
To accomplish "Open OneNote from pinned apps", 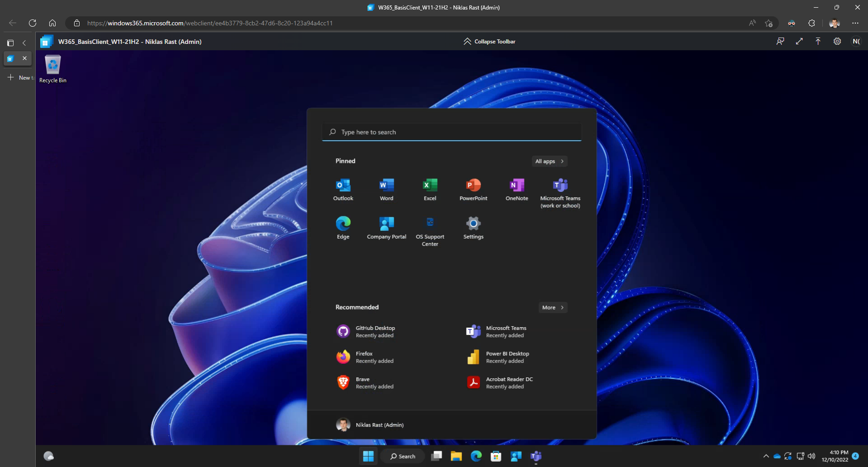I will click(517, 190).
